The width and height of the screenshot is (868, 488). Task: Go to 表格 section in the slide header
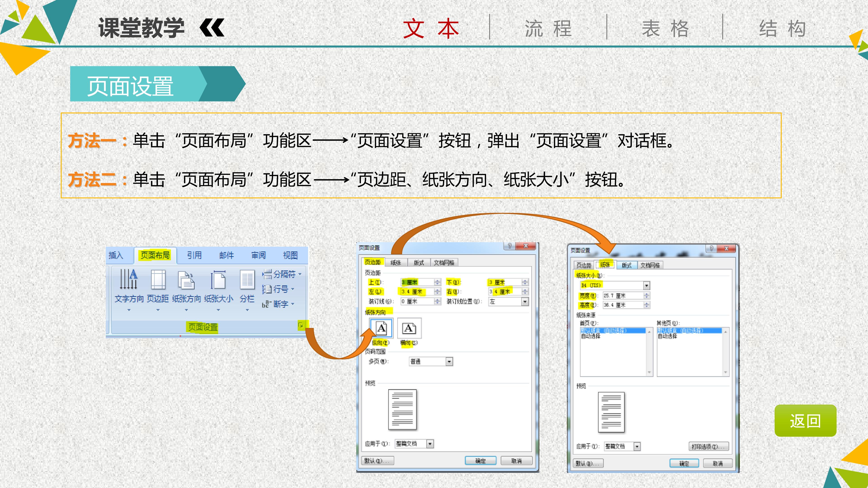[665, 28]
